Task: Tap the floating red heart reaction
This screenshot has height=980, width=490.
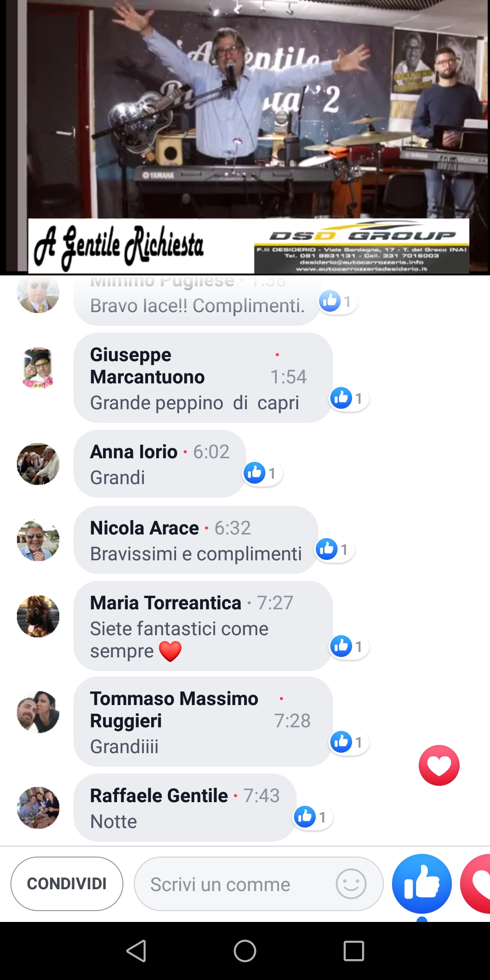Action: 439,765
